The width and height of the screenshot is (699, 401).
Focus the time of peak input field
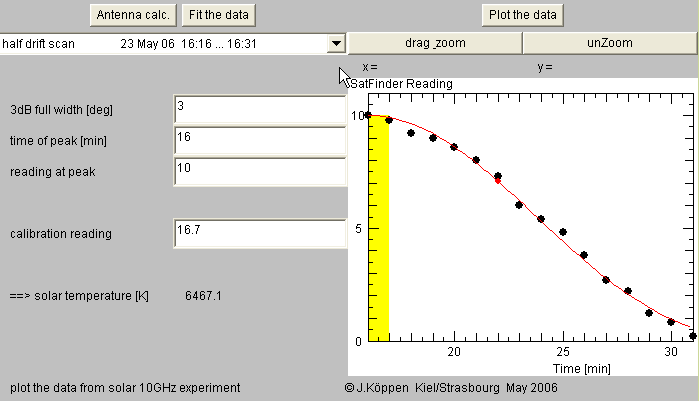click(x=260, y=140)
